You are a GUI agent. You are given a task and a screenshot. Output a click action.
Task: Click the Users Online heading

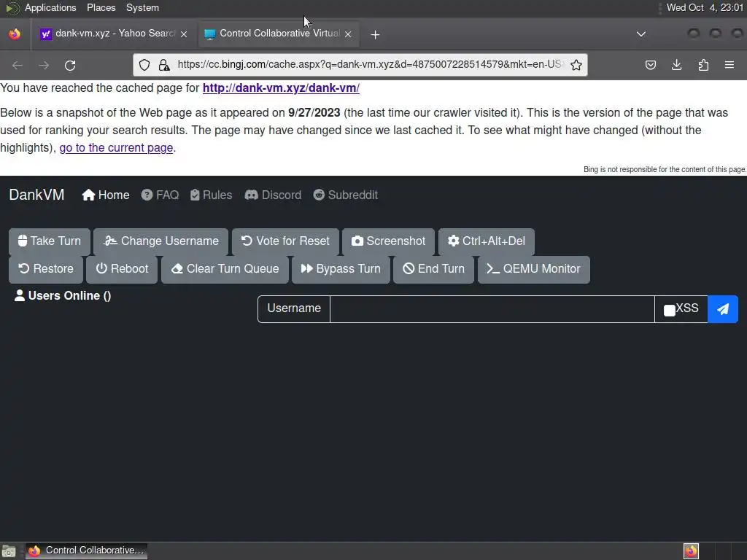63,296
